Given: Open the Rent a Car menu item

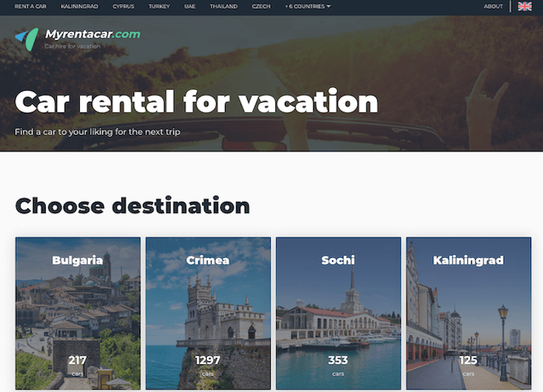Looking at the screenshot, I should [x=29, y=6].
